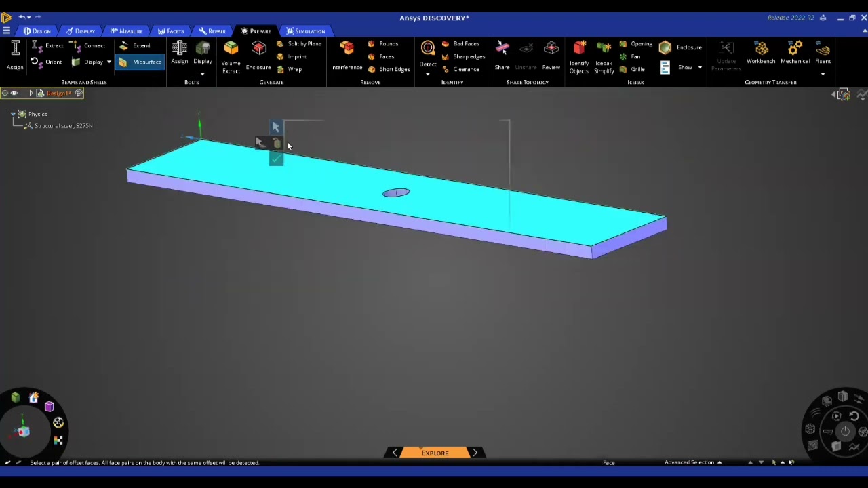Go to next stage arrow
The image size is (868, 488).
coord(475,453)
